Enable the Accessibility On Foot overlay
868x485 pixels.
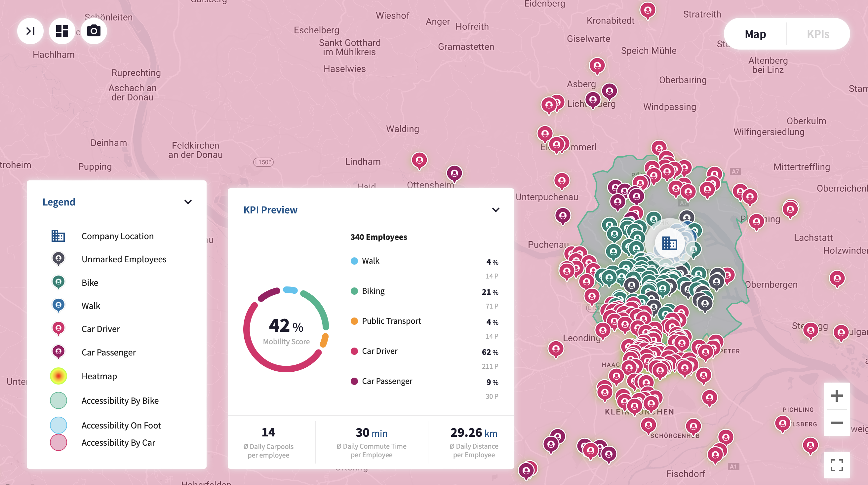(x=58, y=425)
